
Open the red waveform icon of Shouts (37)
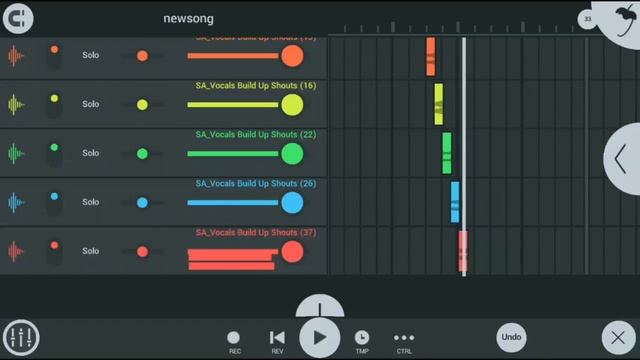16,251
